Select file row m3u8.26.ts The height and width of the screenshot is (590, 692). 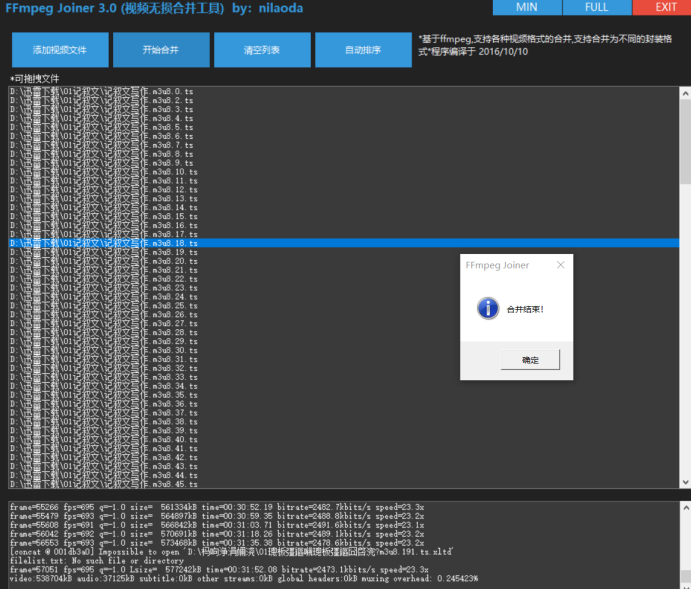(x=344, y=314)
